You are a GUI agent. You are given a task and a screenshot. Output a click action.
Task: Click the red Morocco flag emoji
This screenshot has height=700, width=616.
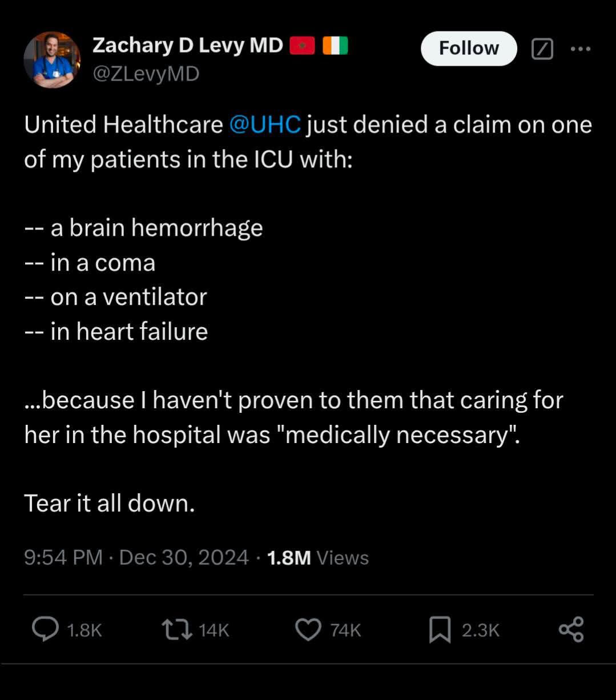(302, 46)
